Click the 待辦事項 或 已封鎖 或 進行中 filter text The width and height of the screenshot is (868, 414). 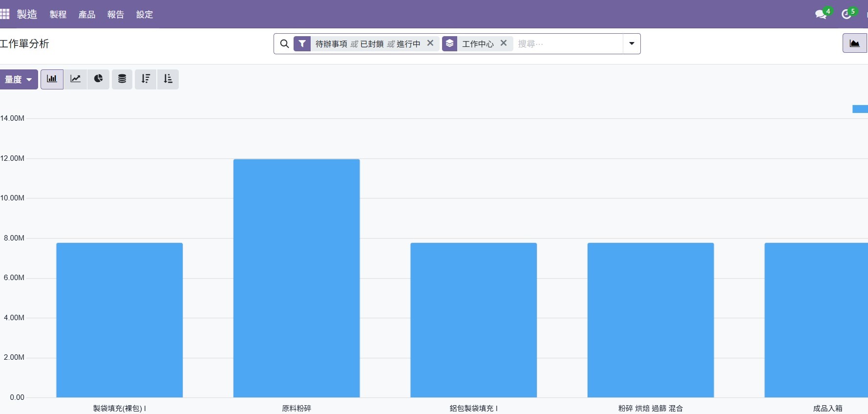click(368, 44)
